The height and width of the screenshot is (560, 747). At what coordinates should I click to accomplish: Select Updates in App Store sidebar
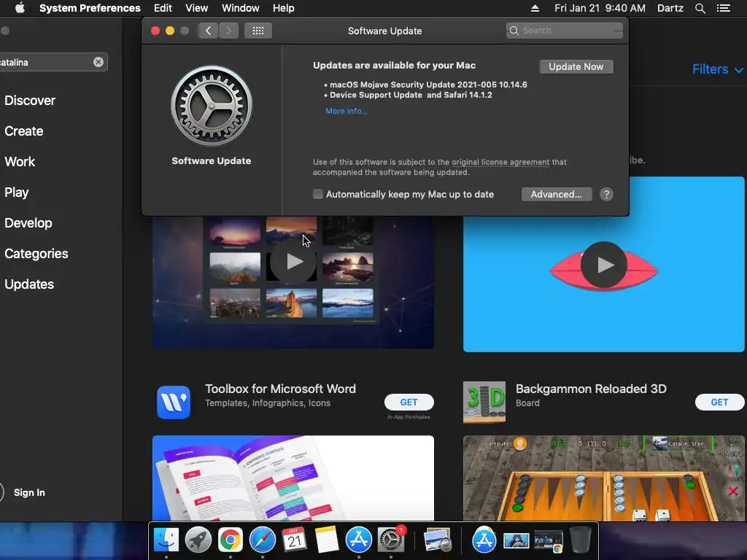click(x=29, y=284)
